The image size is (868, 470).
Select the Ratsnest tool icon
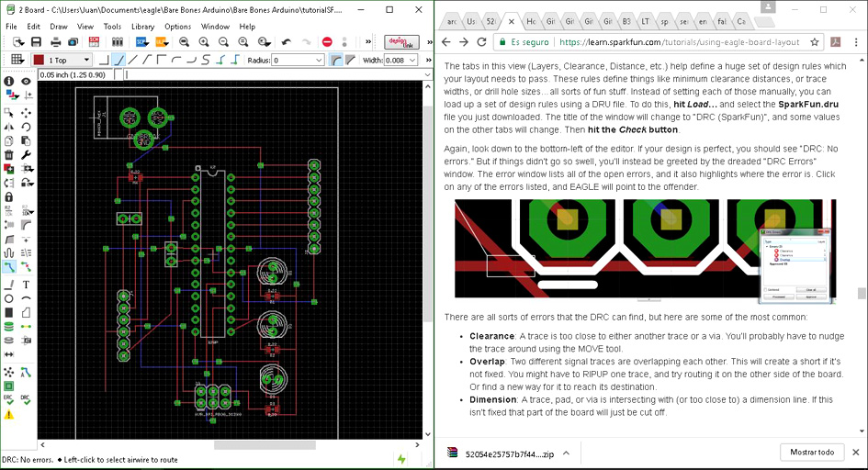(9, 372)
